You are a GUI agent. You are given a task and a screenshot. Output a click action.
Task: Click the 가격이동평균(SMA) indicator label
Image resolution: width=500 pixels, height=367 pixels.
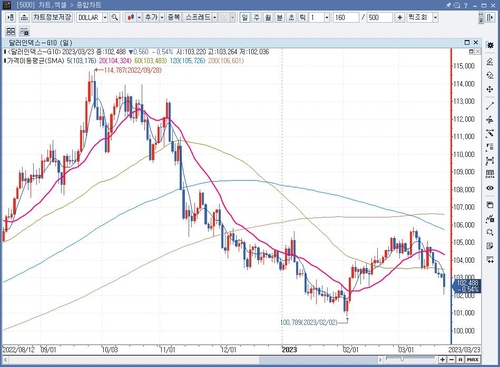[35, 61]
